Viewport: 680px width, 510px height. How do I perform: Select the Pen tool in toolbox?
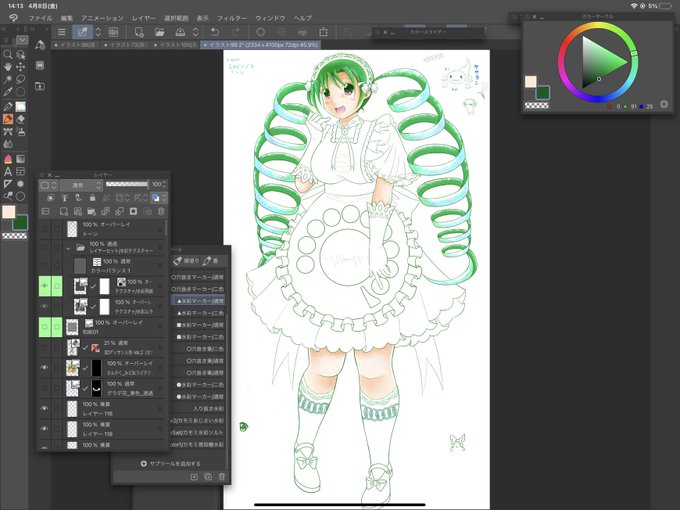point(8,106)
